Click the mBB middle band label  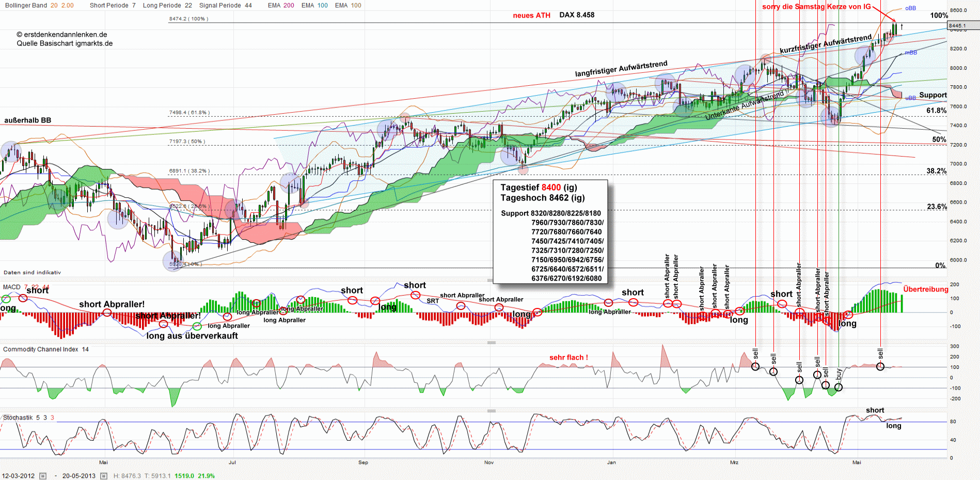coord(911,53)
